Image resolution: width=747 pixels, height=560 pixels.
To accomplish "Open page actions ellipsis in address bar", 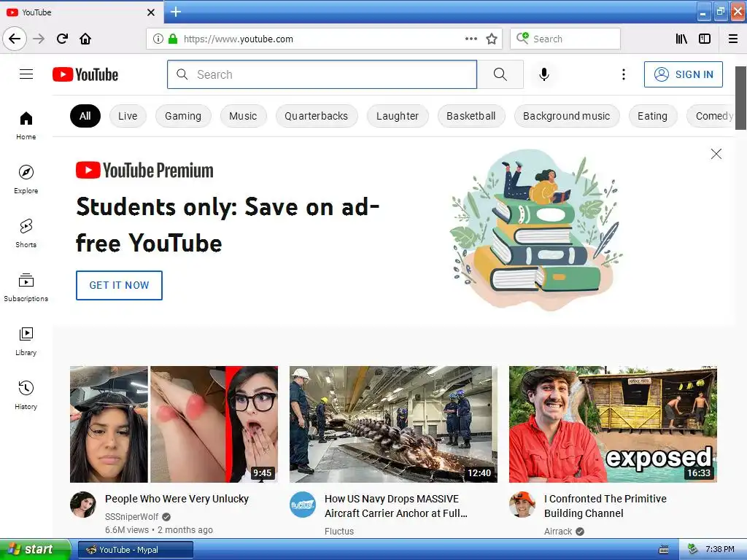I will 471,39.
